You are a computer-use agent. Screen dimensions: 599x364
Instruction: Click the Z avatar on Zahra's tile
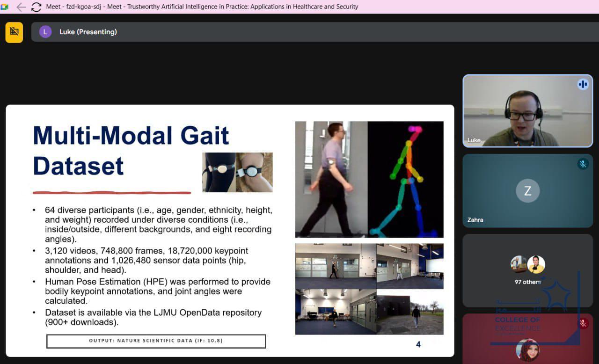pyautogui.click(x=527, y=190)
